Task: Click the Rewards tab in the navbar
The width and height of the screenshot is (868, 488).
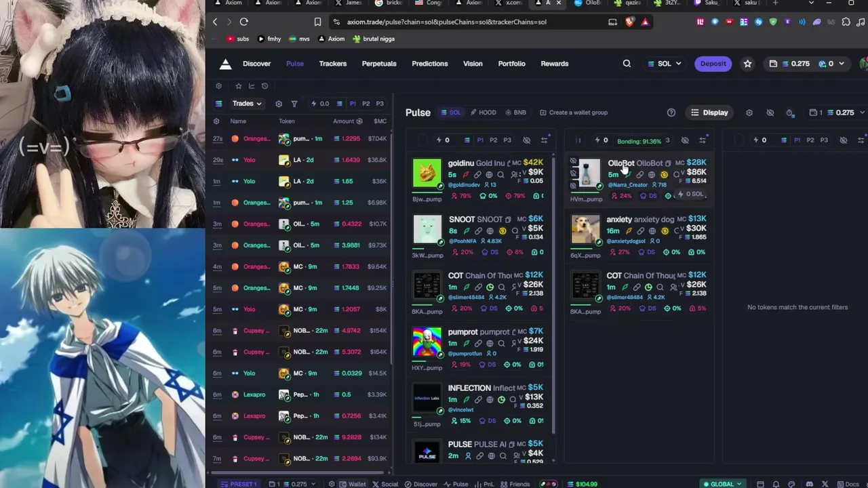Action: [x=555, y=64]
